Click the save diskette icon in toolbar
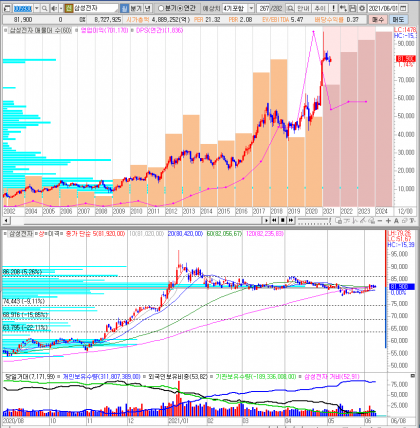 click(x=352, y=8)
